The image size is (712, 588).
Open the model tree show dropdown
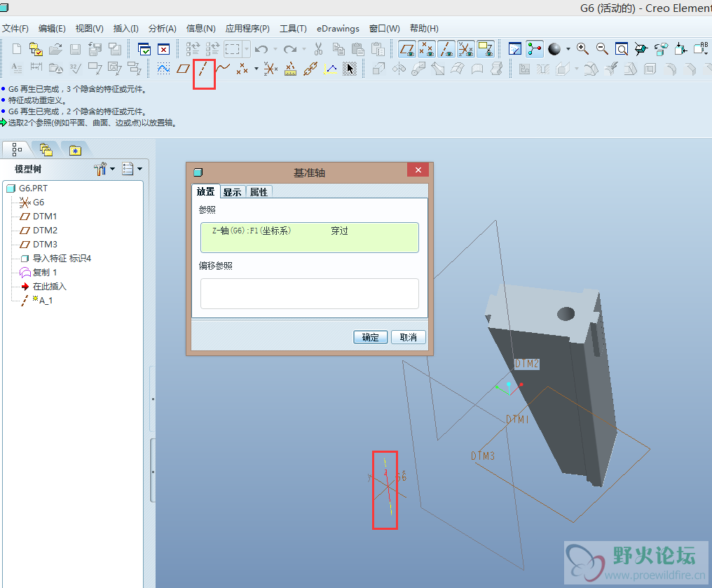tap(131, 169)
